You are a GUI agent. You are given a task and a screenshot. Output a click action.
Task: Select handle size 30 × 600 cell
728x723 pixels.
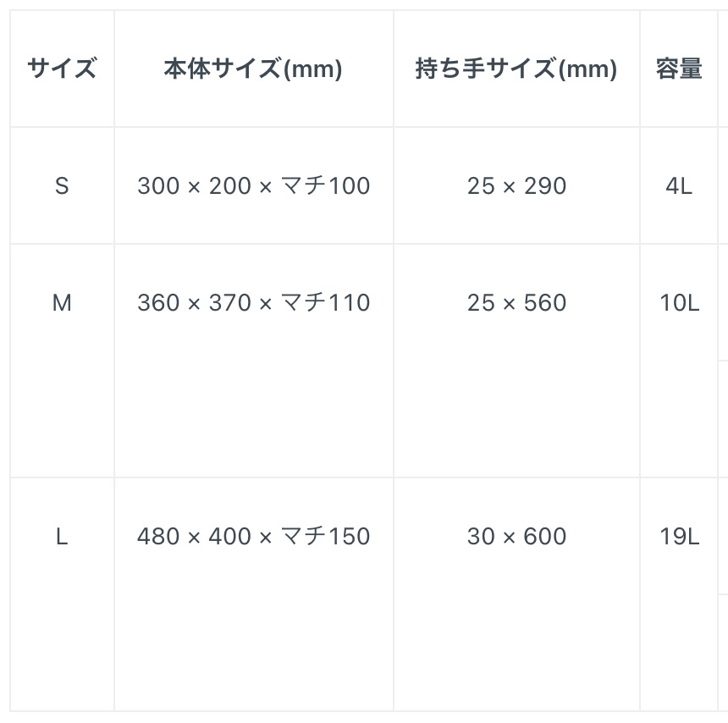(516, 536)
